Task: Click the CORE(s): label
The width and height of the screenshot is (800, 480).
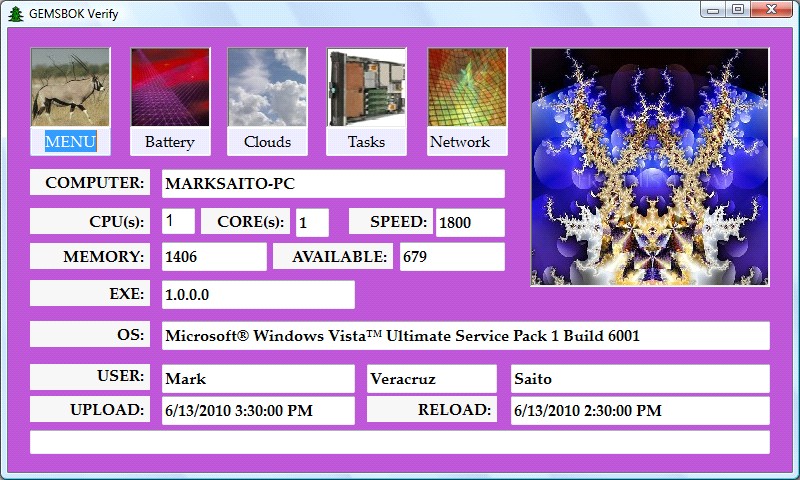Action: [x=245, y=221]
